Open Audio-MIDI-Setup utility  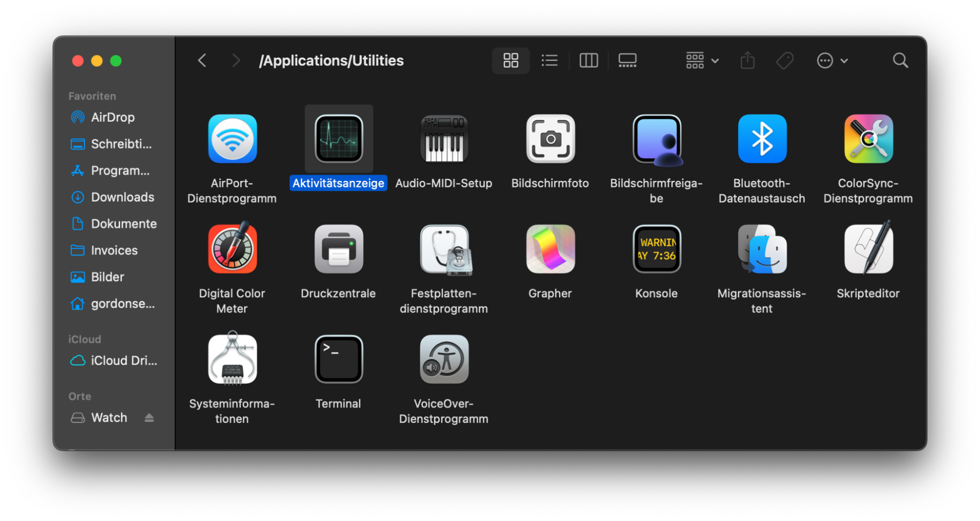pyautogui.click(x=444, y=138)
